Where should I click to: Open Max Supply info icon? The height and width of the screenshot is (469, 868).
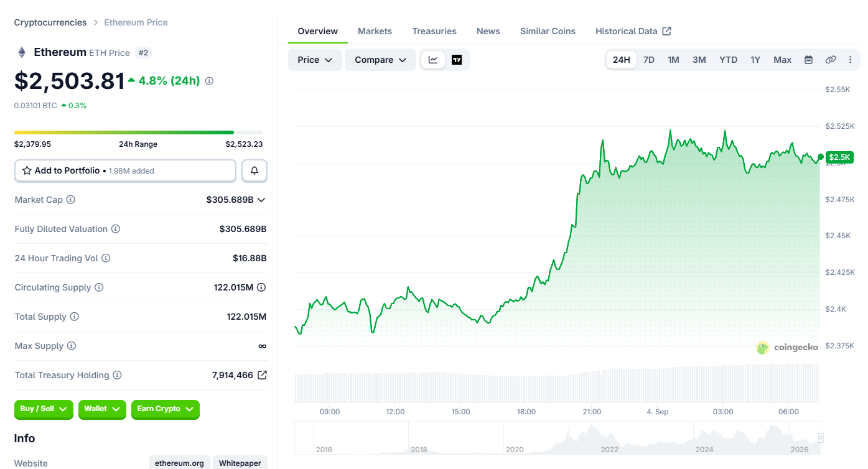tap(72, 346)
